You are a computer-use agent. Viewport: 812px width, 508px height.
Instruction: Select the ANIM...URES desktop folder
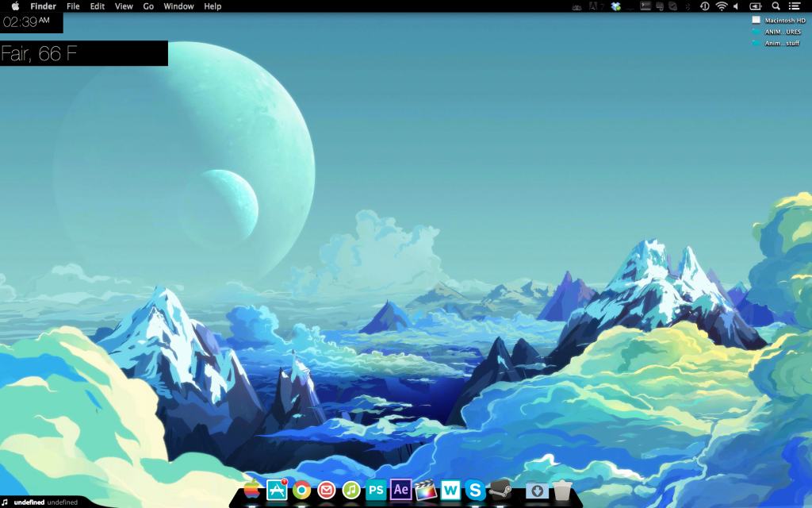pyautogui.click(x=777, y=32)
